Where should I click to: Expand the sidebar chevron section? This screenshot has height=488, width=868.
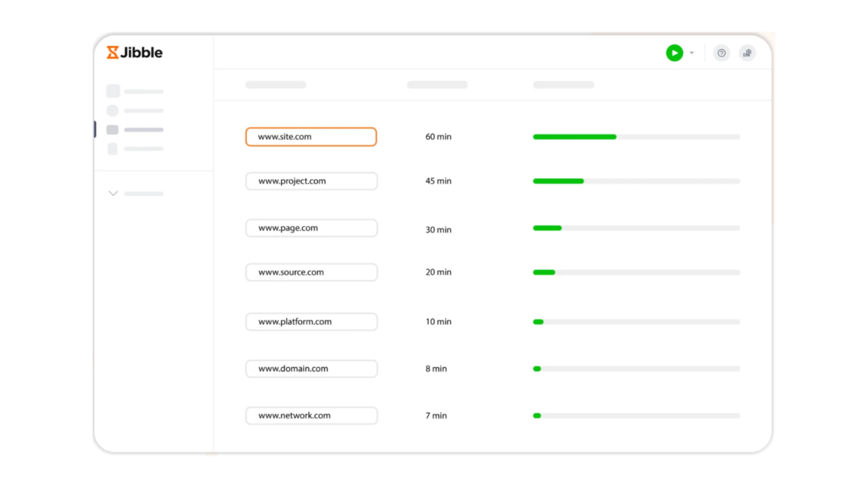pos(113,193)
